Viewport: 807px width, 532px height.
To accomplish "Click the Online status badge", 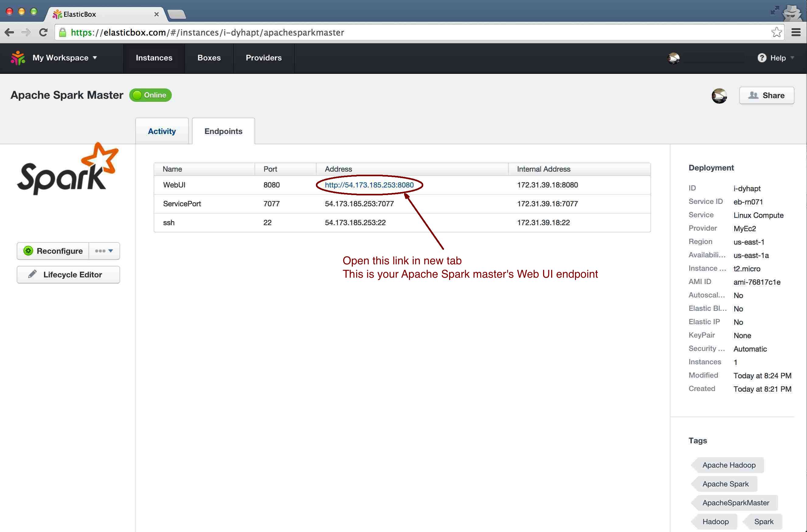I will tap(151, 95).
